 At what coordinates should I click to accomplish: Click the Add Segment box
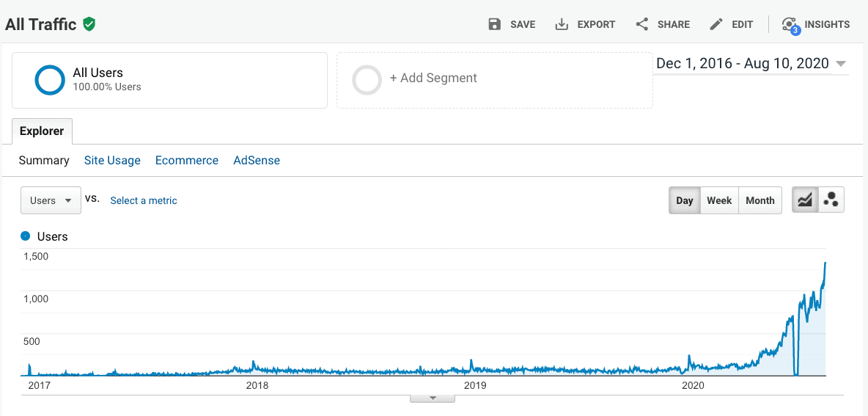tap(494, 80)
